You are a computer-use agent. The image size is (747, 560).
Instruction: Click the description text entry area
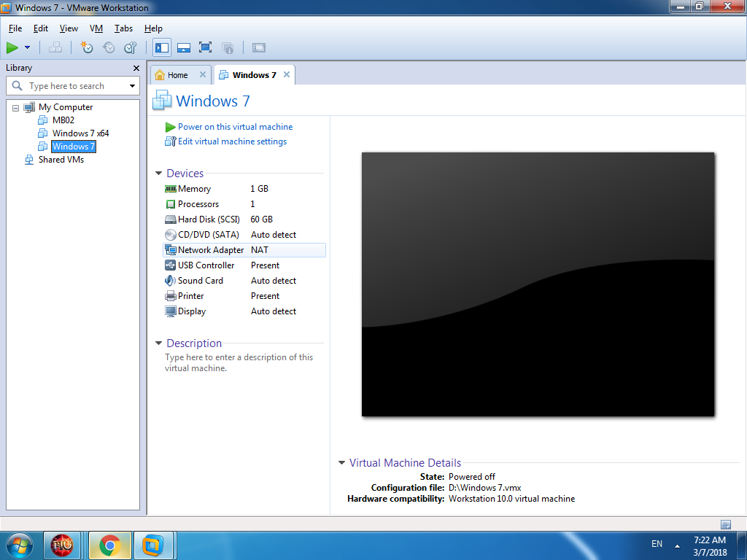[x=239, y=363]
